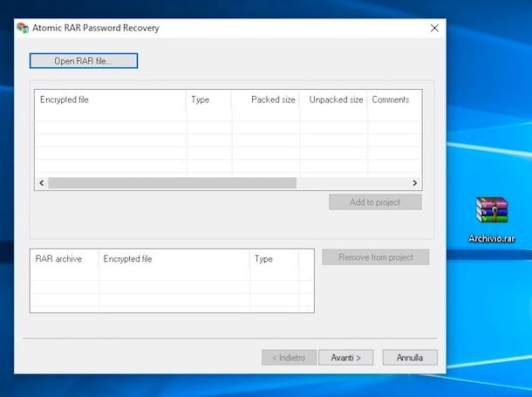Click the Atomic RAR Password Recovery title icon
Screen dimensions: 532x397
coord(23,28)
